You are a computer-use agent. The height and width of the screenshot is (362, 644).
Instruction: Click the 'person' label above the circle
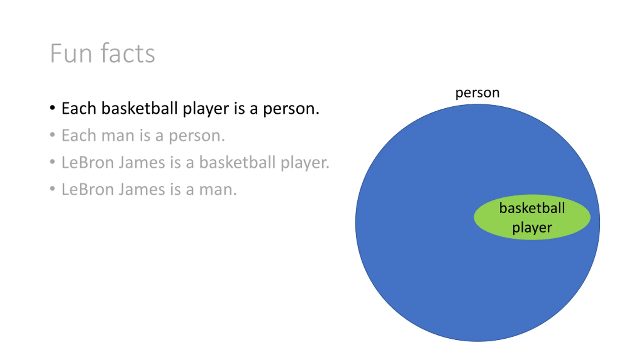(477, 93)
